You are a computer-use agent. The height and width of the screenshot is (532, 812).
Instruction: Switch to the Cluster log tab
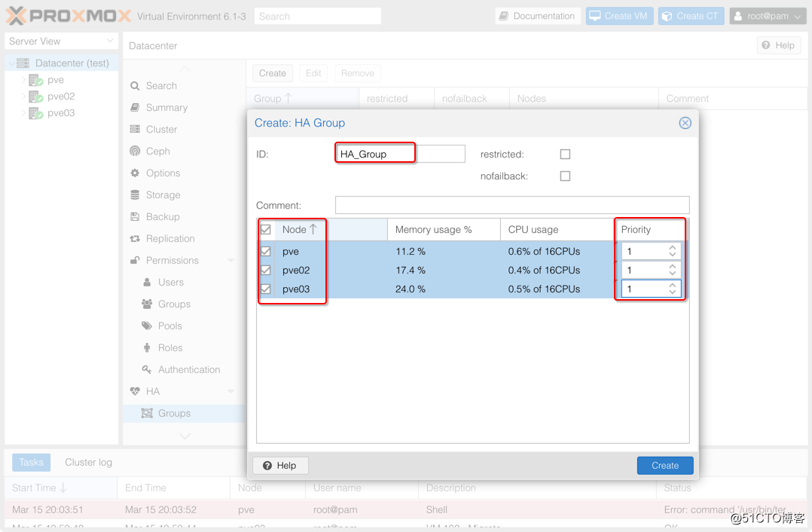tap(88, 462)
